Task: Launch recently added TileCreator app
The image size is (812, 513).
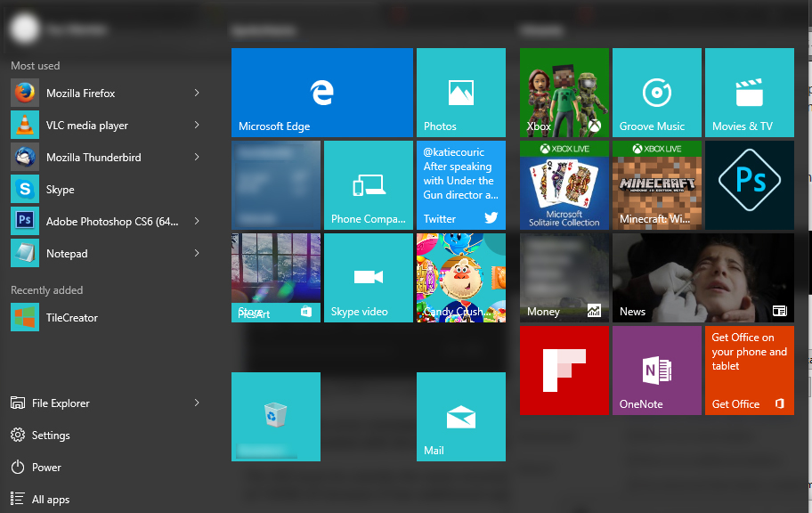Action: [x=105, y=318]
